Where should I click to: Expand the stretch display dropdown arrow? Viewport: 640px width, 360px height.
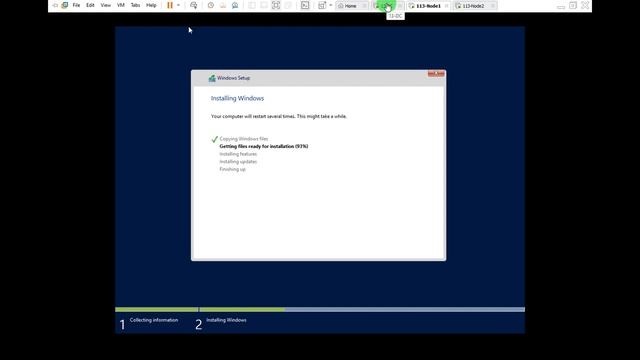tap(331, 5)
